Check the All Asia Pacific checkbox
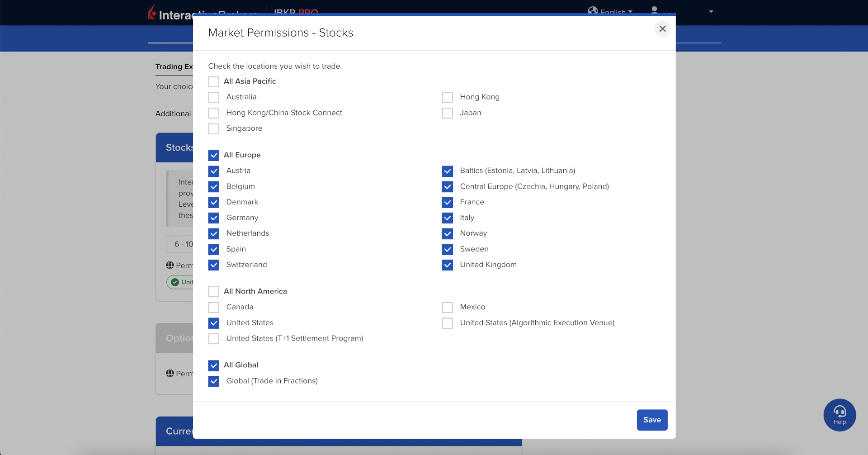This screenshot has height=455, width=868. pos(214,81)
